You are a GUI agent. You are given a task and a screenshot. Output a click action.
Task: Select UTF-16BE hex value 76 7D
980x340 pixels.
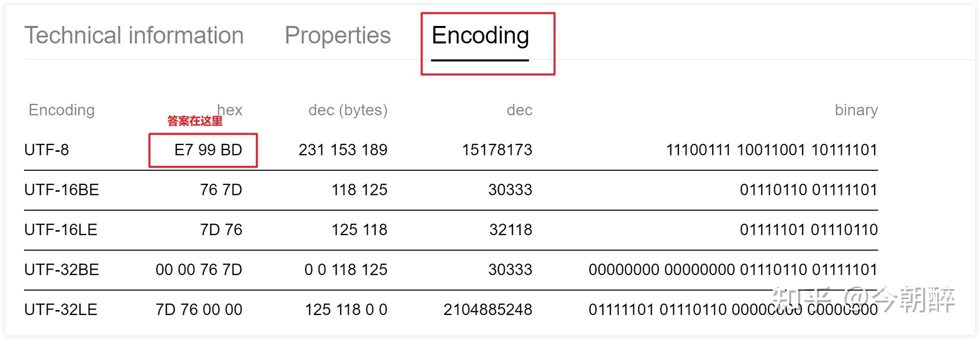[x=221, y=190]
